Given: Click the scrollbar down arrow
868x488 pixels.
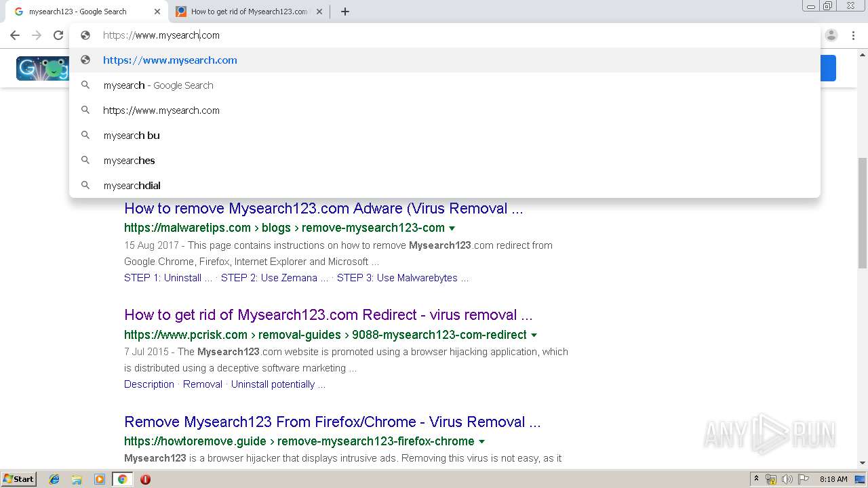Looking at the screenshot, I should coord(863,464).
